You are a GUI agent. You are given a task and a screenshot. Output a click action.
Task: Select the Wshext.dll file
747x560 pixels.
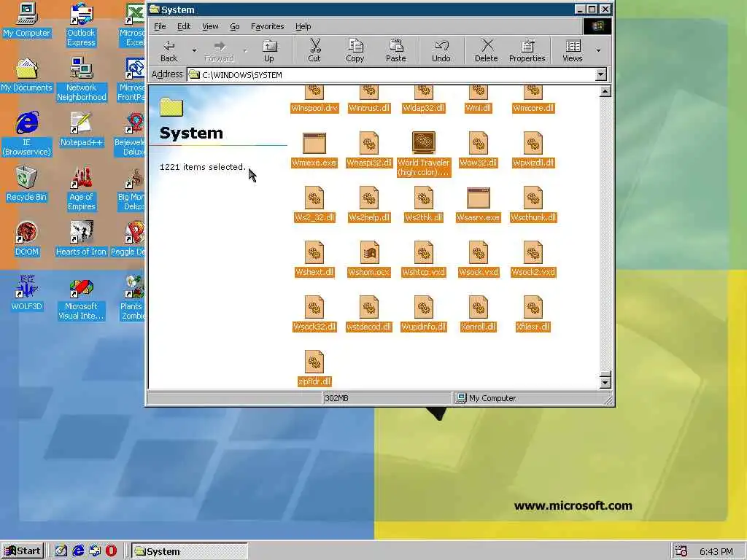[x=314, y=260]
